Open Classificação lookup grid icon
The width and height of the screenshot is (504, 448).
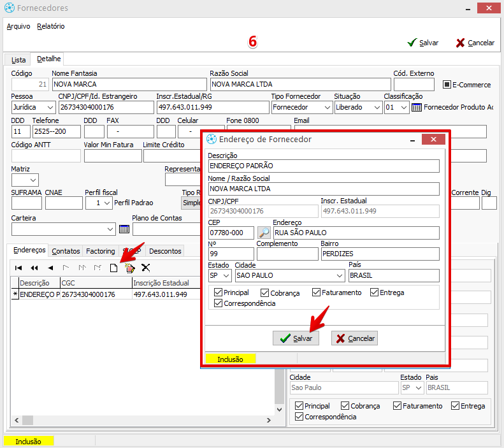tap(416, 107)
